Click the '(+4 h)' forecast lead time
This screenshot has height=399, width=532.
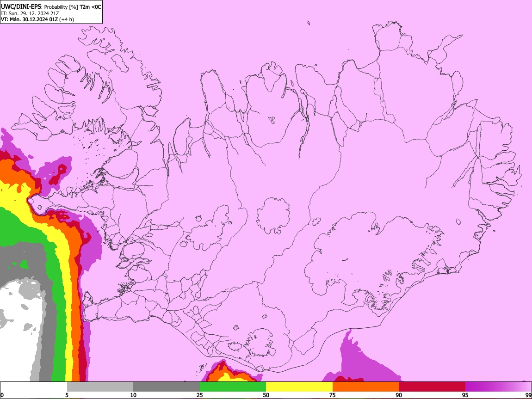tap(67, 19)
